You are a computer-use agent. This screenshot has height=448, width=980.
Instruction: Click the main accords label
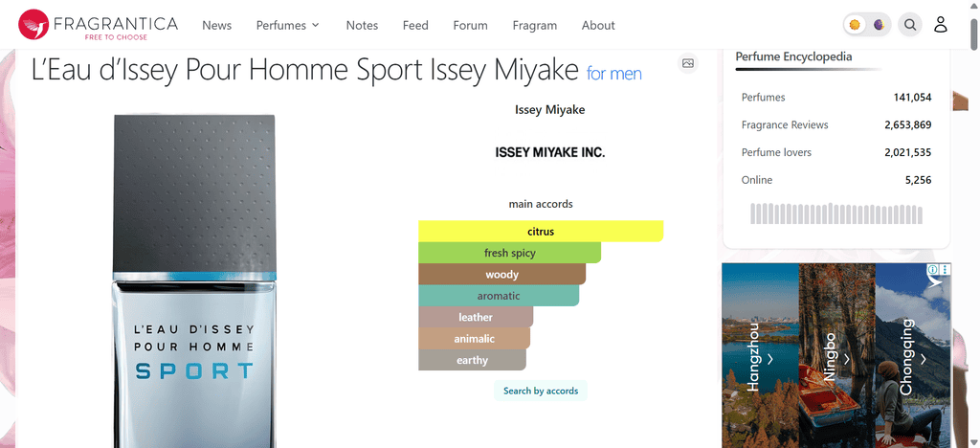point(541,204)
